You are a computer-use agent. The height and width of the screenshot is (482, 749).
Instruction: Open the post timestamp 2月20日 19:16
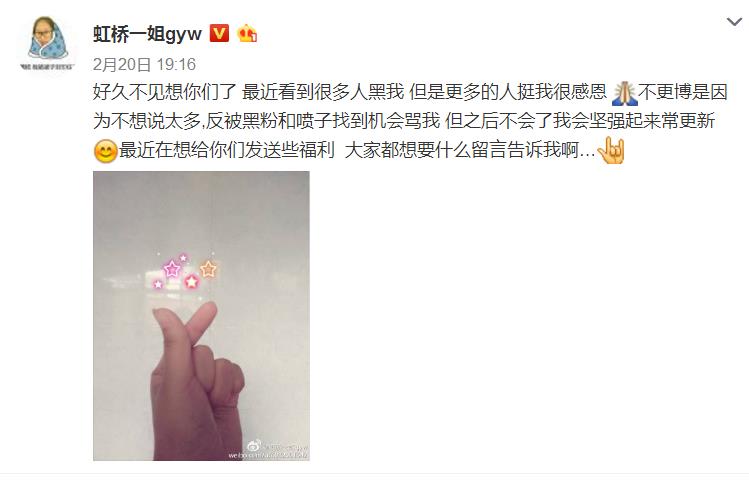point(144,64)
